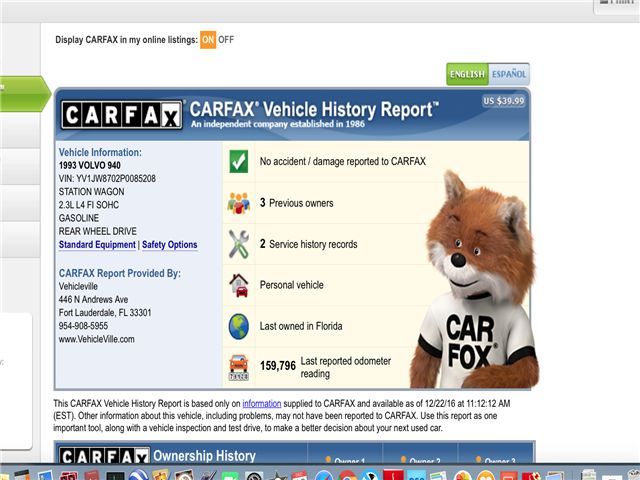Click the dealer name 'Vehicleville'

click(x=78, y=286)
